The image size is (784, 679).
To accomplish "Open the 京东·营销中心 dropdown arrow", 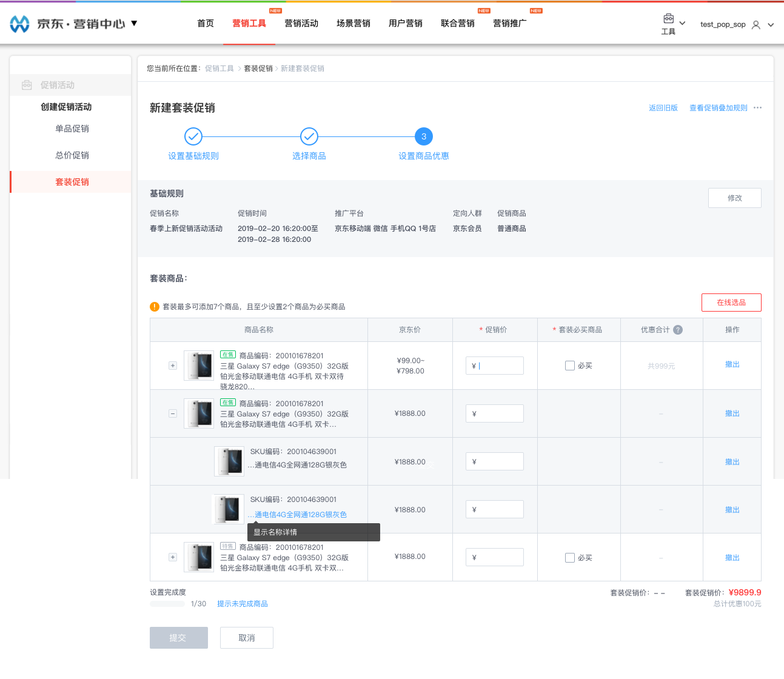I will click(134, 24).
